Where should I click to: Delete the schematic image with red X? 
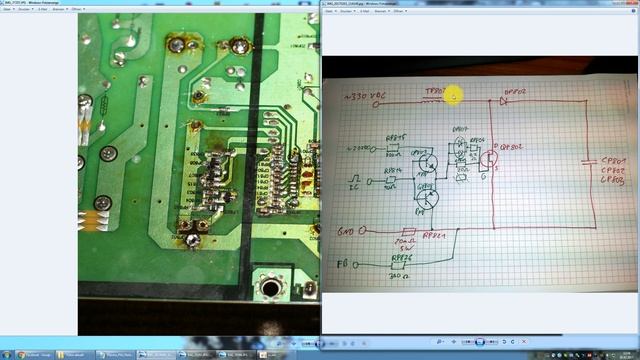[x=524, y=342]
